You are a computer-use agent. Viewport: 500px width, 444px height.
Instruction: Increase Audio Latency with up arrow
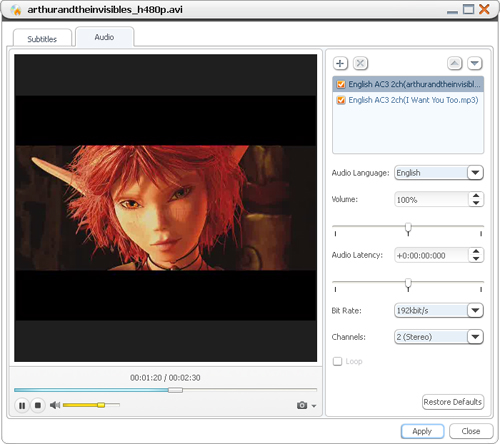pyautogui.click(x=476, y=252)
